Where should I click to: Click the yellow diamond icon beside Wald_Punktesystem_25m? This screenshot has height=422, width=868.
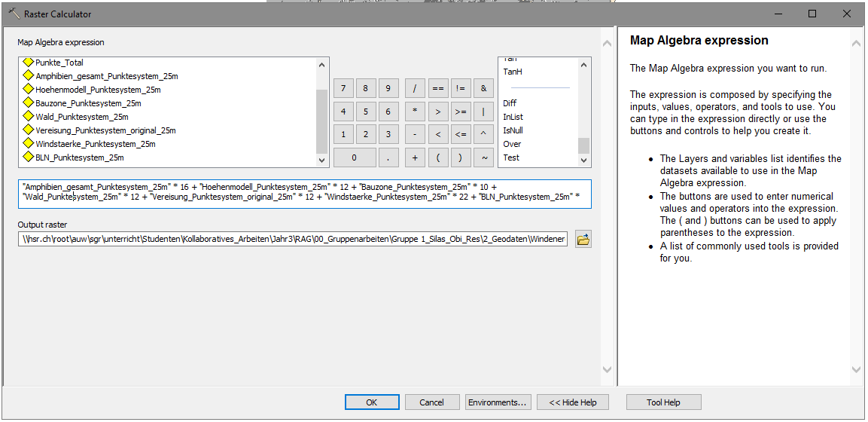coord(29,117)
